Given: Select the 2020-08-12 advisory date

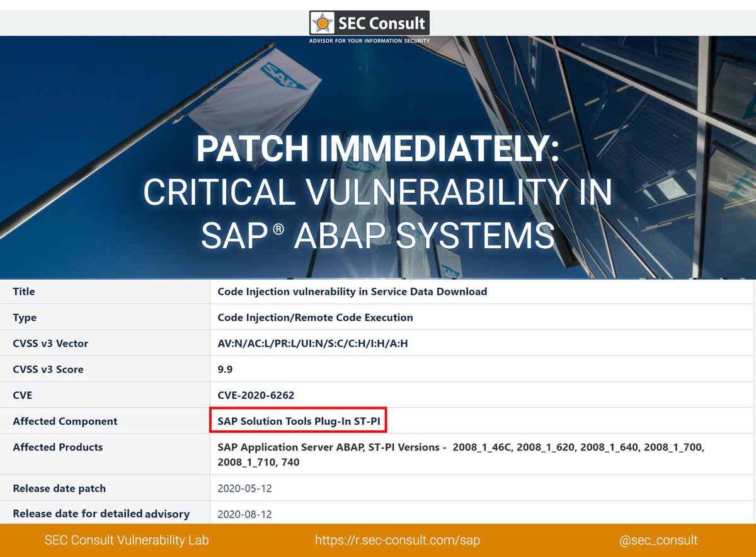Looking at the screenshot, I should [244, 514].
